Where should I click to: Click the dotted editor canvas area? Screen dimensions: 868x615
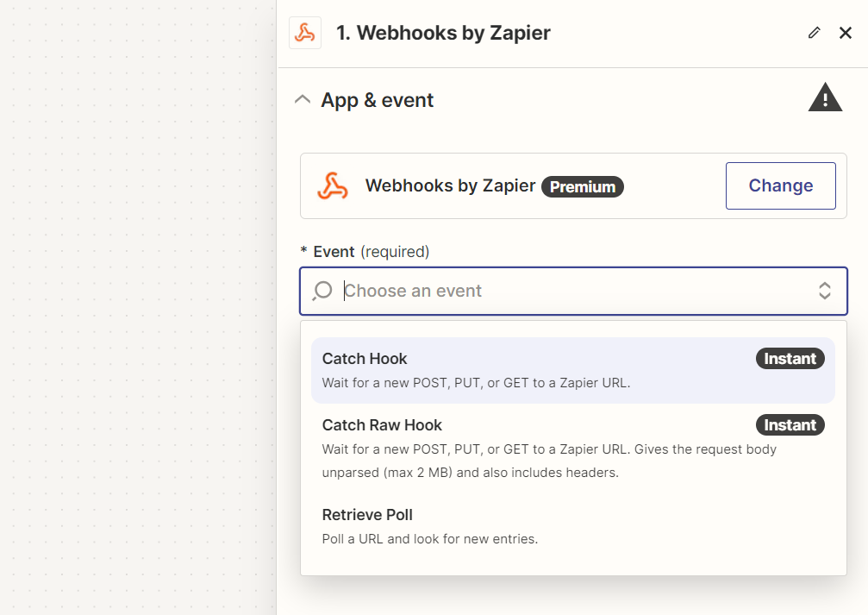(138, 302)
